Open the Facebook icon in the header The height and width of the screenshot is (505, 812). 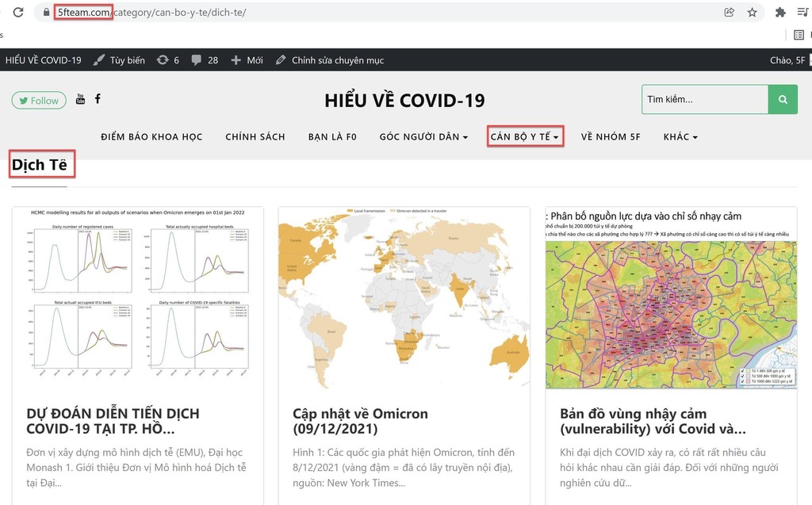tap(98, 98)
